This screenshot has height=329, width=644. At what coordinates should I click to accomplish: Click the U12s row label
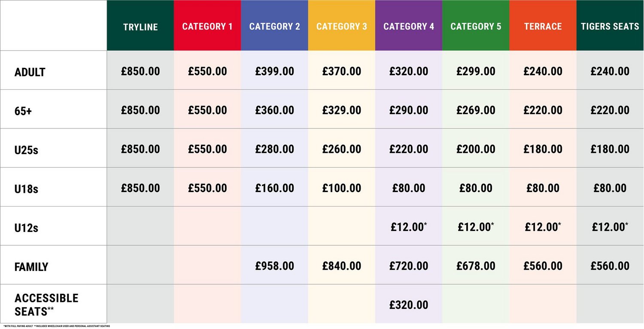(x=26, y=228)
